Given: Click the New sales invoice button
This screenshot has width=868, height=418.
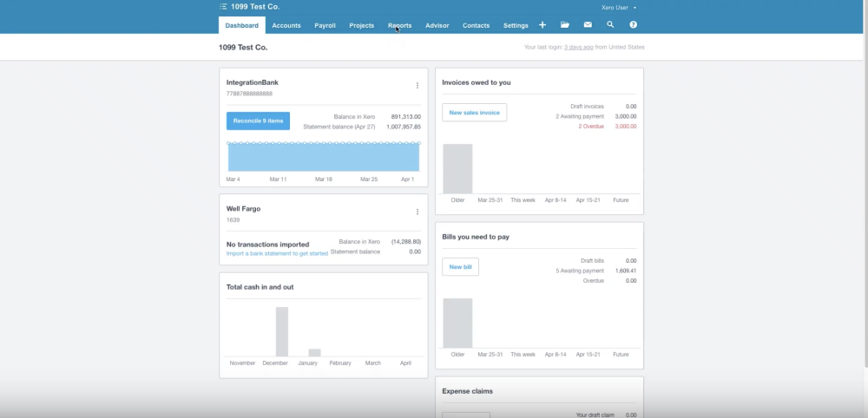Looking at the screenshot, I should (475, 112).
